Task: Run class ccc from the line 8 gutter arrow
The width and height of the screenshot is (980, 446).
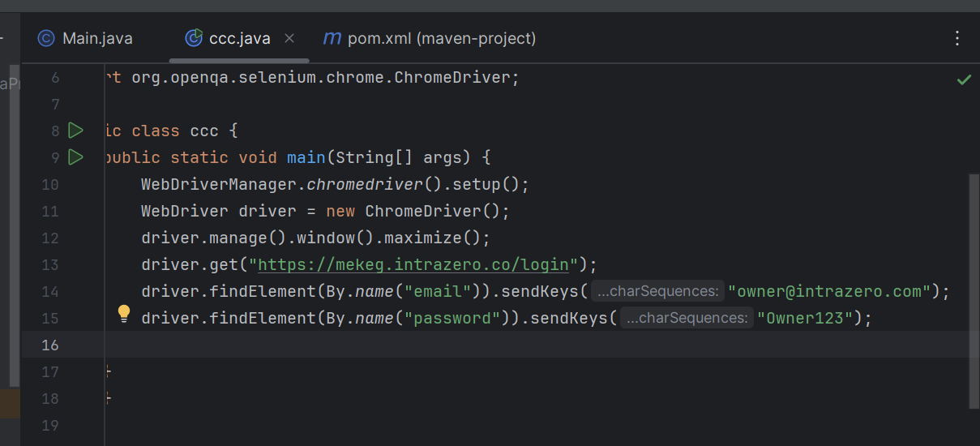Action: (75, 131)
